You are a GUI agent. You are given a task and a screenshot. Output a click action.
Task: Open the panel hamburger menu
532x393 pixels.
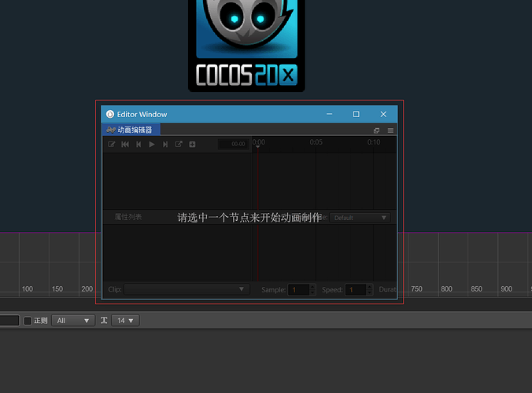tap(390, 130)
